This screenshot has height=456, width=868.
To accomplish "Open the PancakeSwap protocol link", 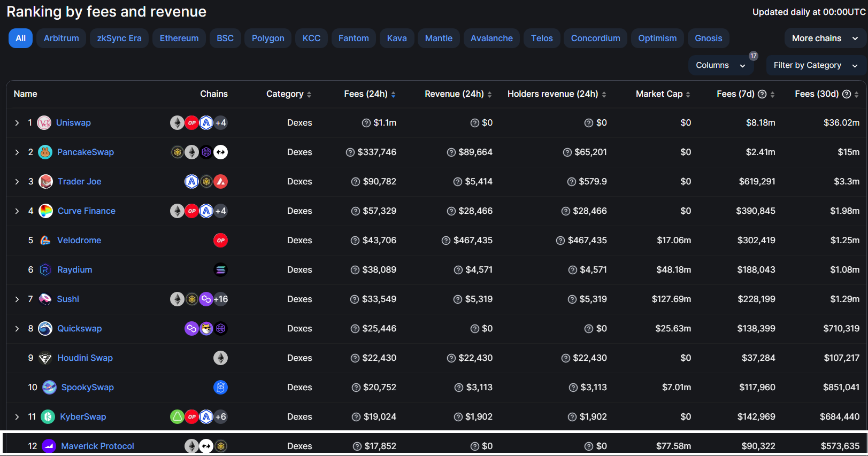I will (x=86, y=152).
